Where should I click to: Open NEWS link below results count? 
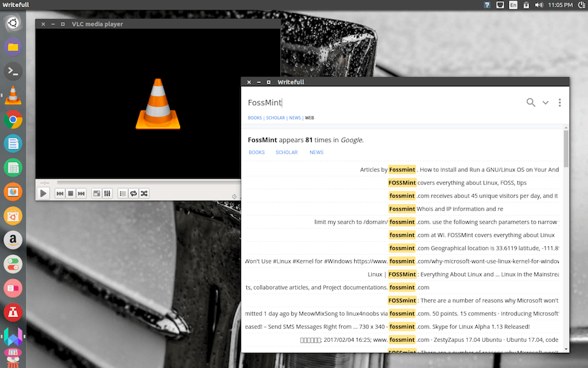tap(316, 152)
